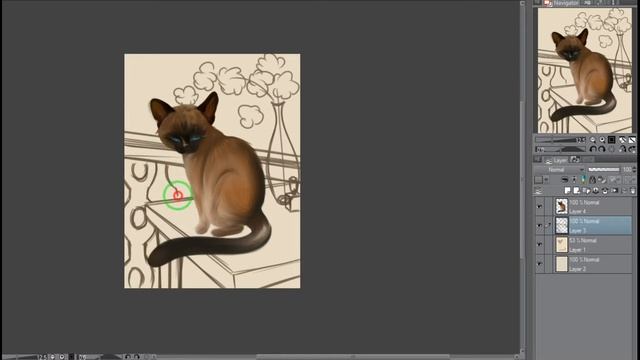This screenshot has height=360, width=640.
Task: Adjust layer opacity stepper arrows
Action: pyautogui.click(x=634, y=169)
